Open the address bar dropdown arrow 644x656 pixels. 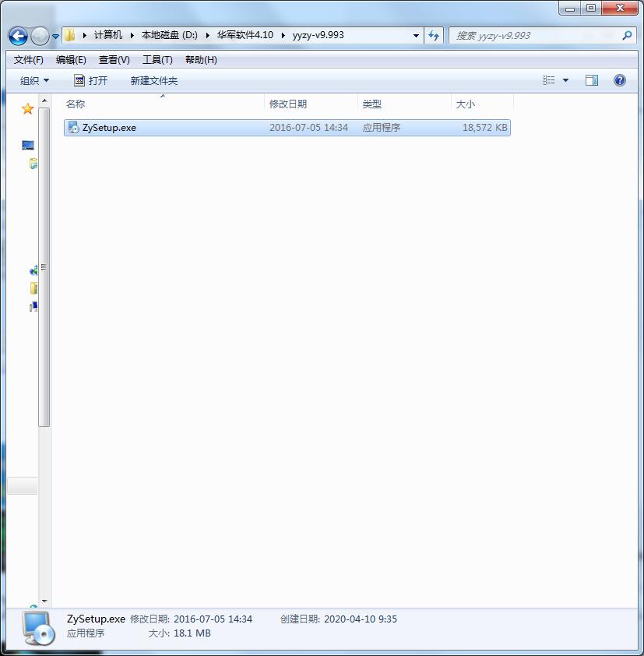(x=416, y=35)
